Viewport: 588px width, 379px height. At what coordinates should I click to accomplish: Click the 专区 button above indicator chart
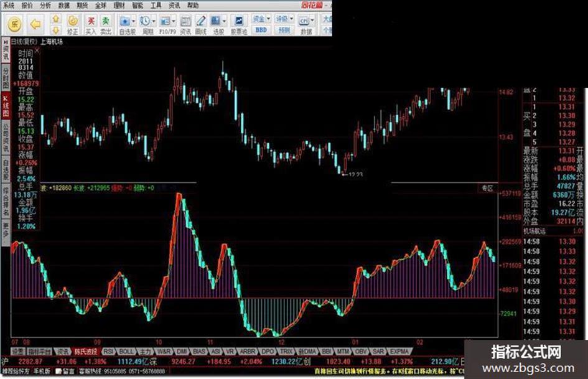(487, 189)
